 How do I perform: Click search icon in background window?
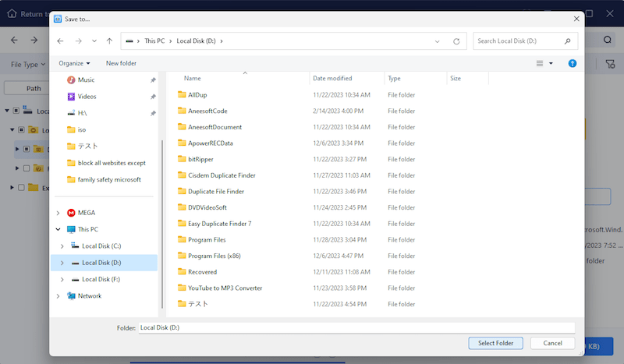pyautogui.click(x=608, y=40)
